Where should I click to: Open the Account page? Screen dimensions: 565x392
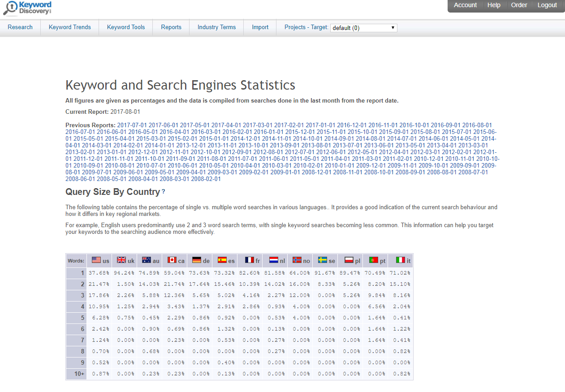coord(465,5)
